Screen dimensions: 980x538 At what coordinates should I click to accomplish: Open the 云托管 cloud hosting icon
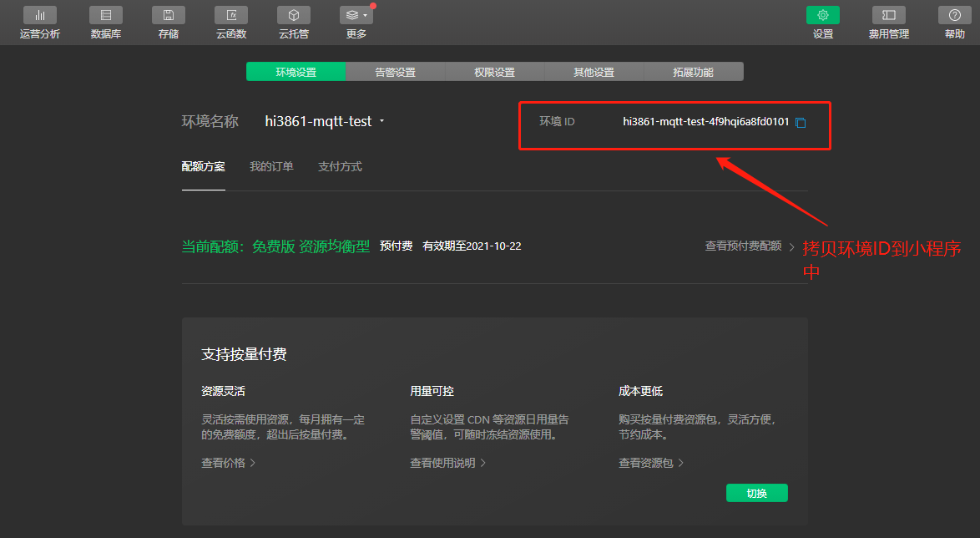point(293,15)
